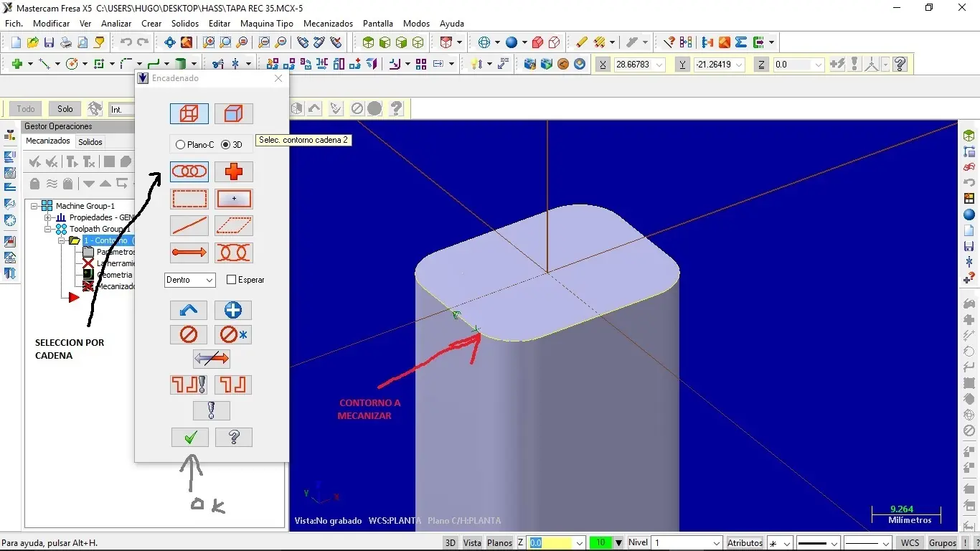
Task: Open the X coordinate dropdown
Action: tap(659, 65)
